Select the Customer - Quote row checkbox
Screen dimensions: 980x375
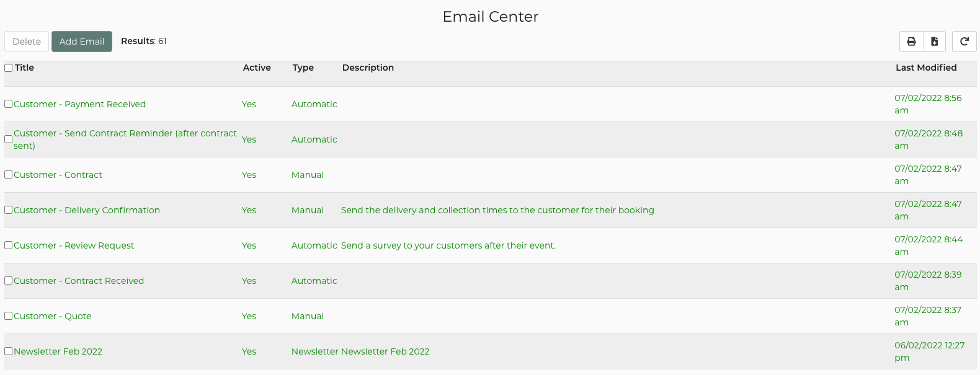[9, 316]
